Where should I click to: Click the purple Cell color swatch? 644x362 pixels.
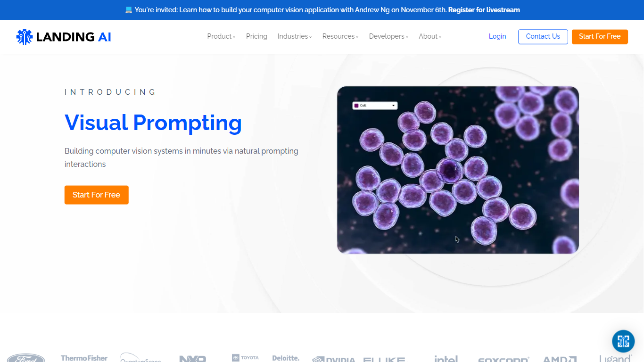(356, 106)
